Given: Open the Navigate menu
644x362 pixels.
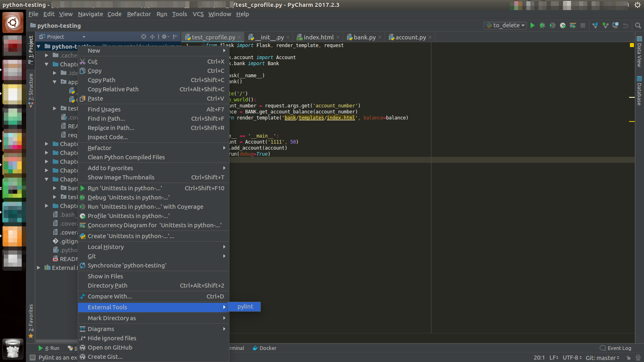Looking at the screenshot, I should click(x=91, y=14).
